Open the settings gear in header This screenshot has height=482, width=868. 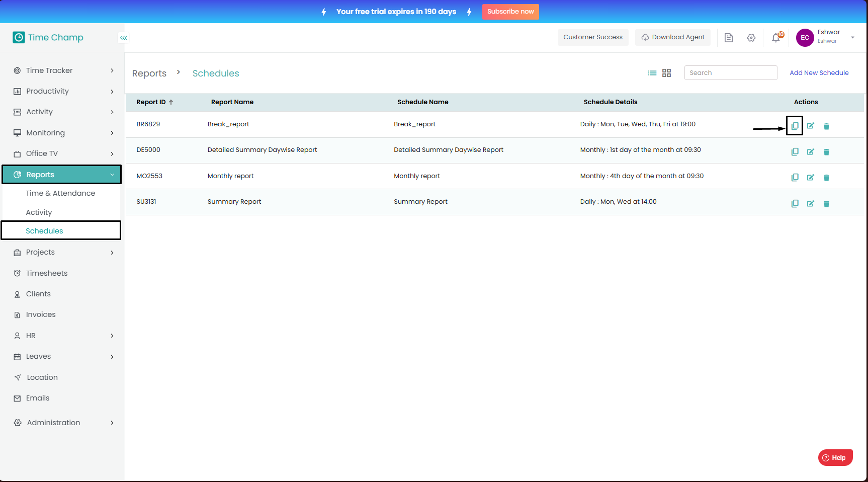click(x=751, y=38)
